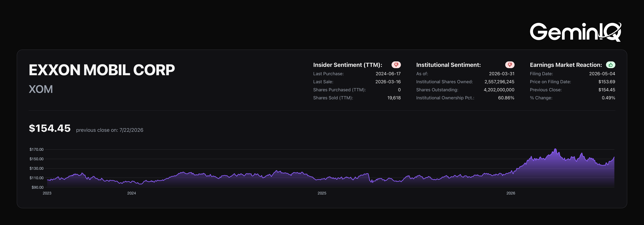Click the 2023 x-axis label

point(47,193)
